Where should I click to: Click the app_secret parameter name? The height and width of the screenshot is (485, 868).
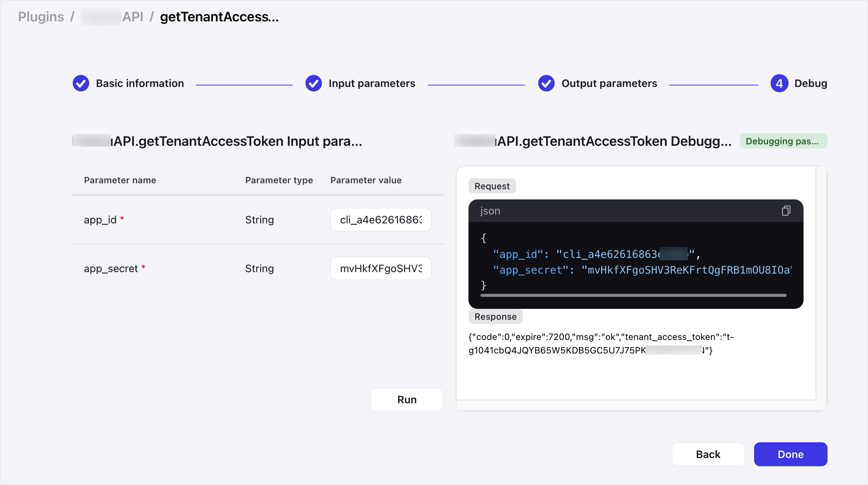tap(111, 268)
